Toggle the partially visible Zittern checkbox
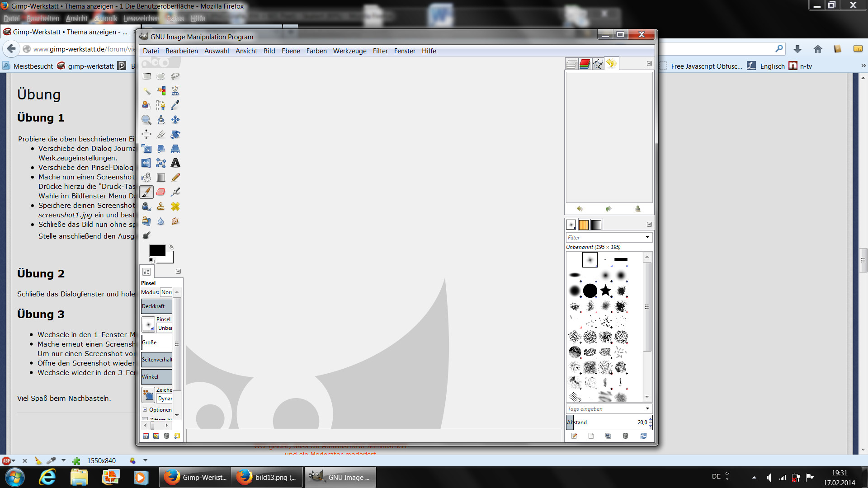The image size is (868, 488). (x=145, y=419)
